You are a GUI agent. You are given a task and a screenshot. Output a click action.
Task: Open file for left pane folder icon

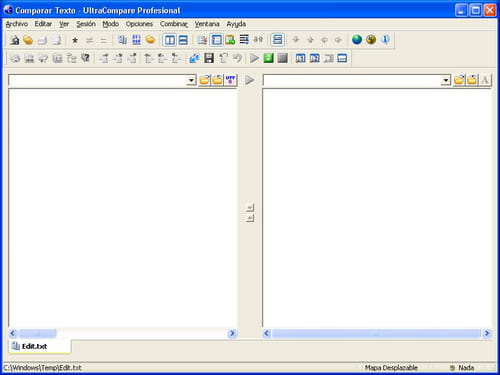(205, 80)
